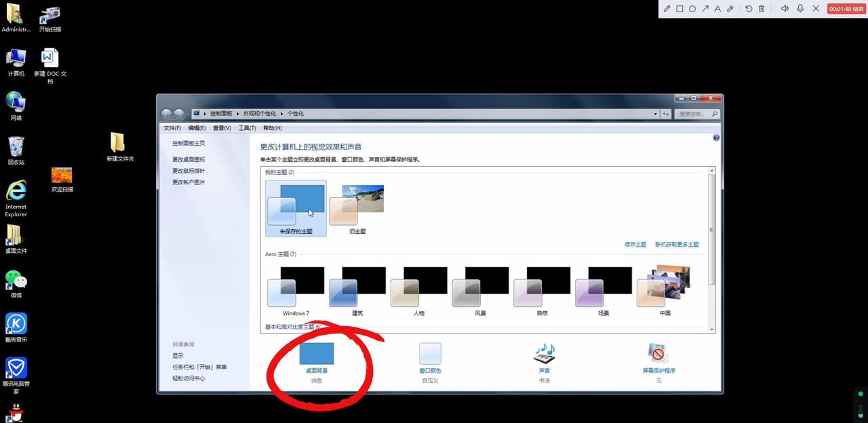Choose the text annotation tool
This screenshot has width=868, height=423.
[x=717, y=9]
